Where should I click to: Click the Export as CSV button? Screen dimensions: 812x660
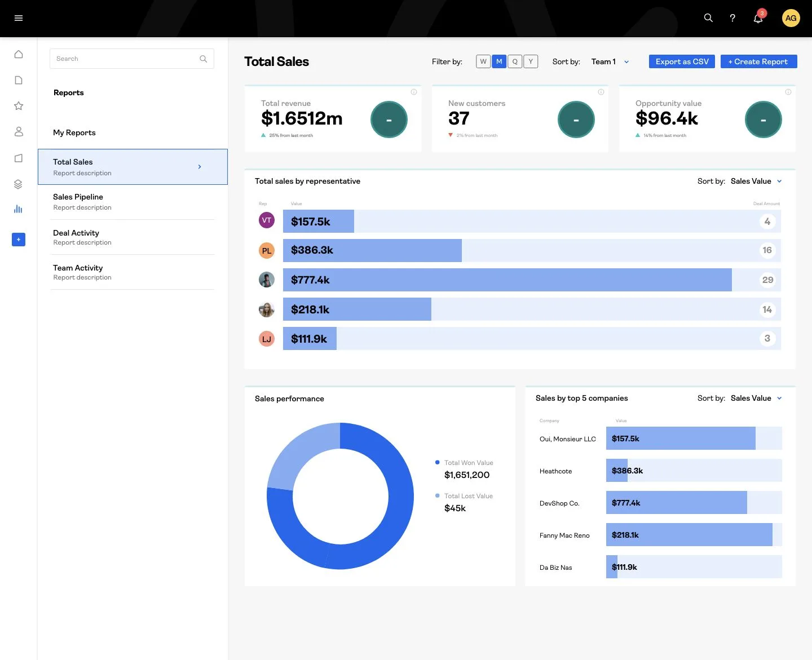click(x=681, y=61)
